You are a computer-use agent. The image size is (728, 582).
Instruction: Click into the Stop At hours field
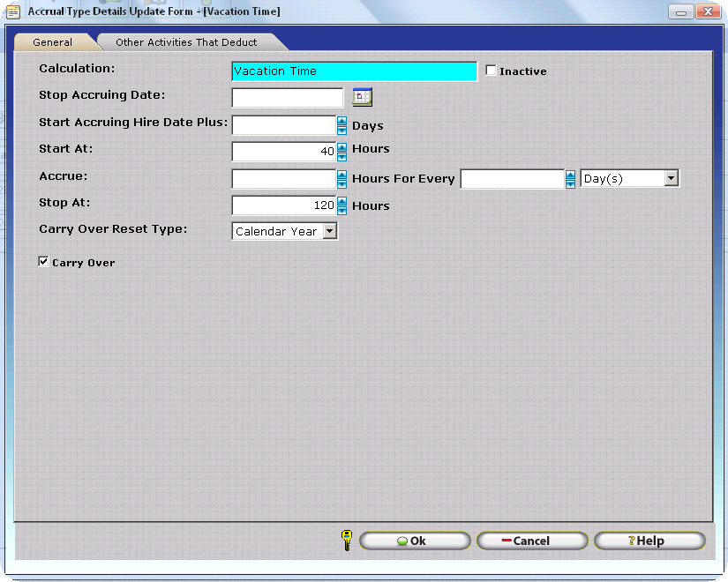pos(282,205)
